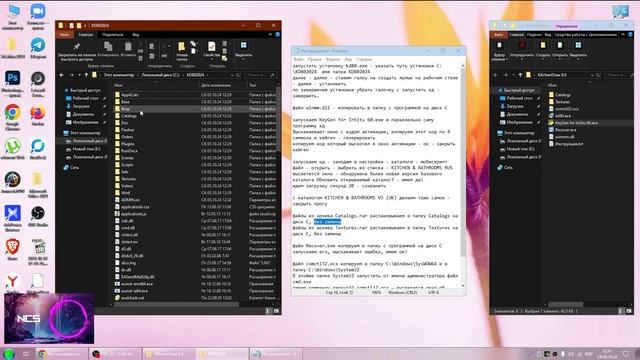Open the Photoshop desktop shortcut
The image size is (640, 360).
(x=13, y=84)
